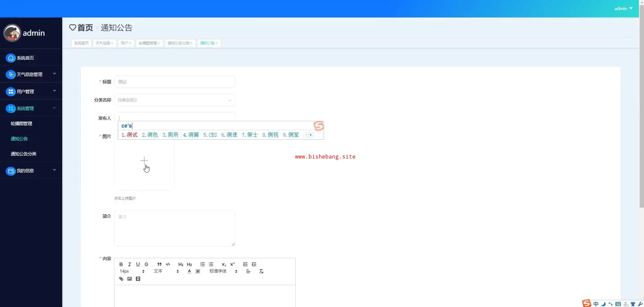Open the text alignment picker

click(248, 271)
